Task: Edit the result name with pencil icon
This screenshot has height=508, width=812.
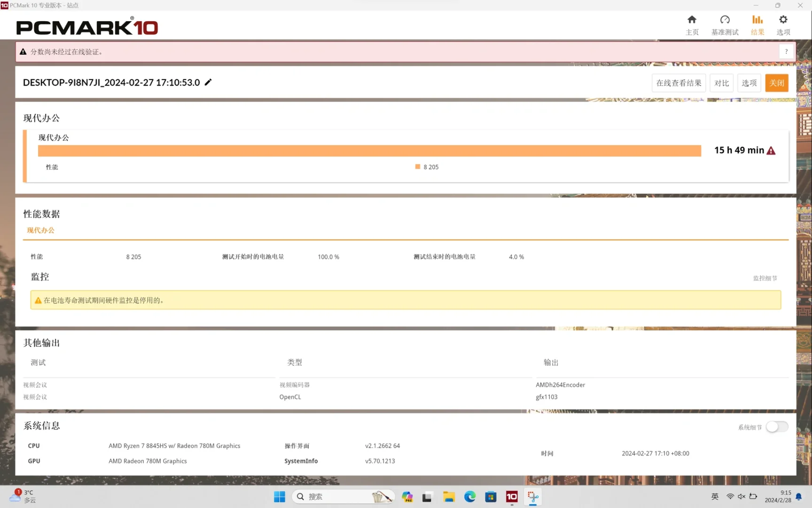Action: (208, 82)
